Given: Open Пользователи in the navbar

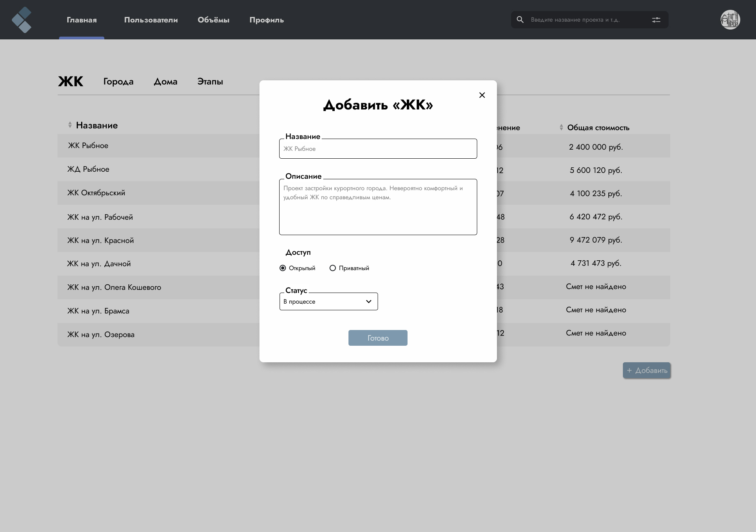Looking at the screenshot, I should [151, 20].
